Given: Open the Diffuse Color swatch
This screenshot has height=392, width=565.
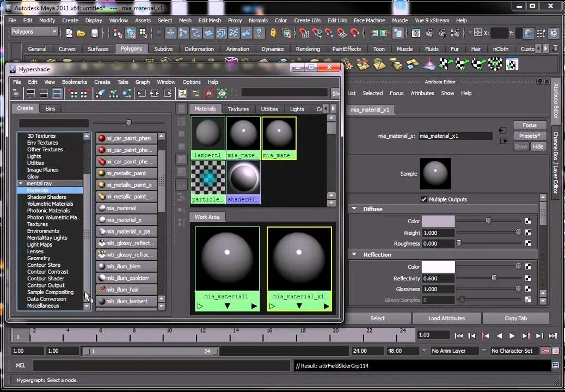Looking at the screenshot, I should [438, 221].
